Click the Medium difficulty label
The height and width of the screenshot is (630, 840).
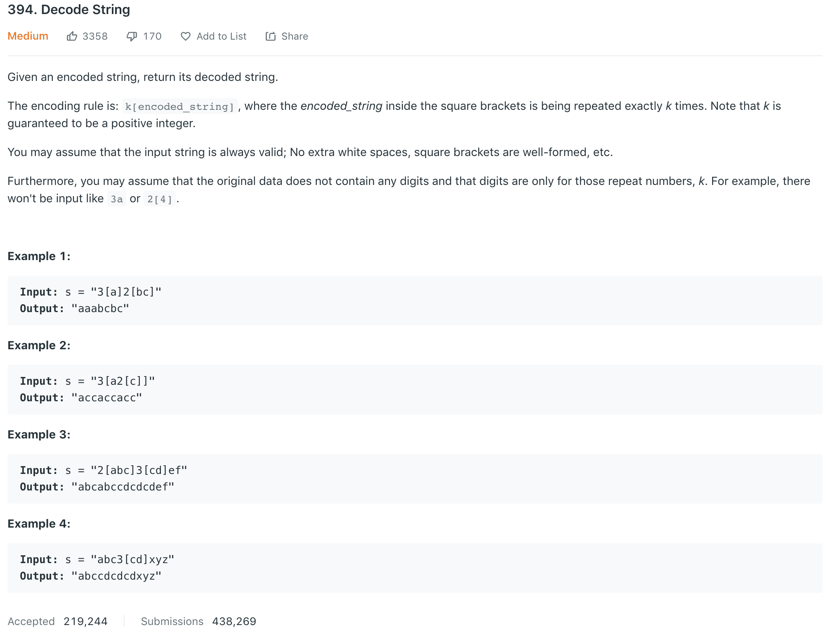click(28, 36)
